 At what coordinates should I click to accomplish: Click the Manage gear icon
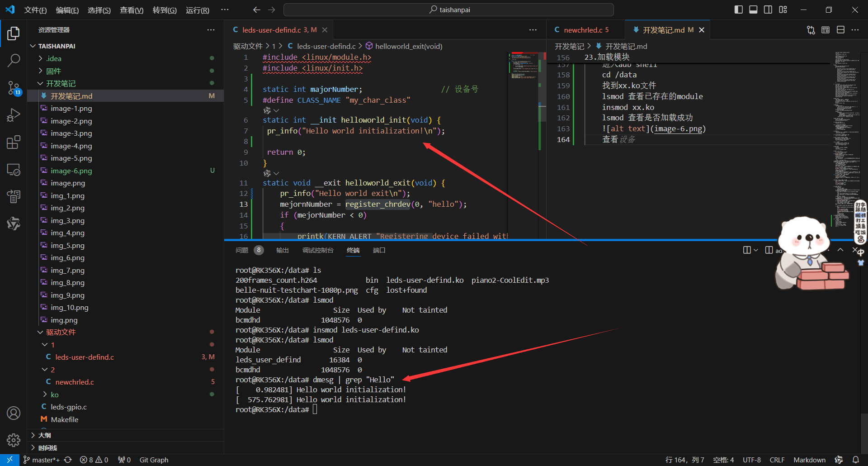(14, 440)
